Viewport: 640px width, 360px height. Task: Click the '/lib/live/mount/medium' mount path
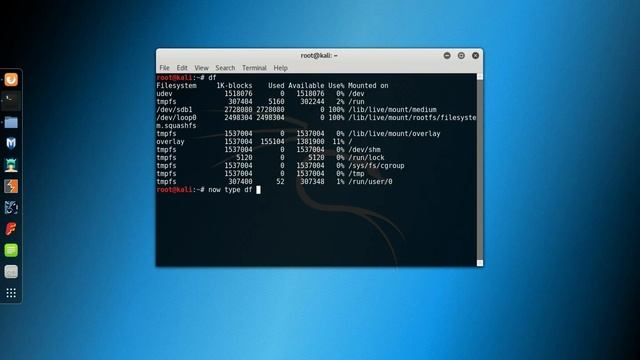tap(392, 110)
